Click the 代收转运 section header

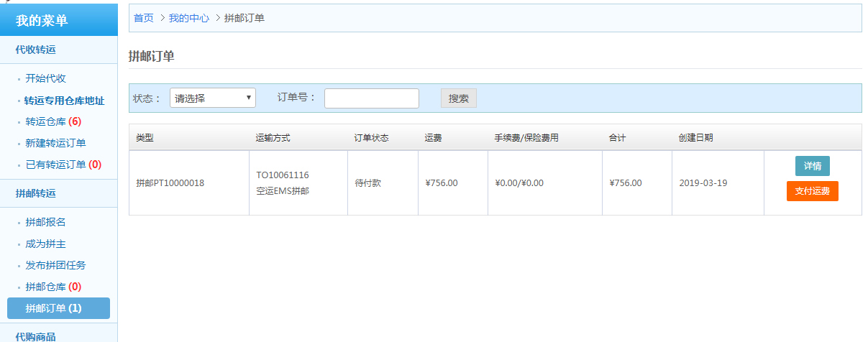point(36,50)
